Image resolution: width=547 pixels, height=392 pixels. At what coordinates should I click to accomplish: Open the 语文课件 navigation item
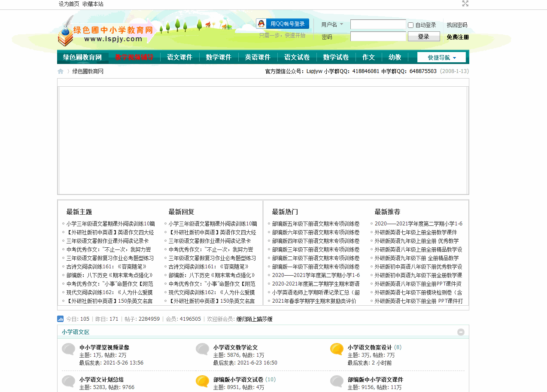[180, 57]
